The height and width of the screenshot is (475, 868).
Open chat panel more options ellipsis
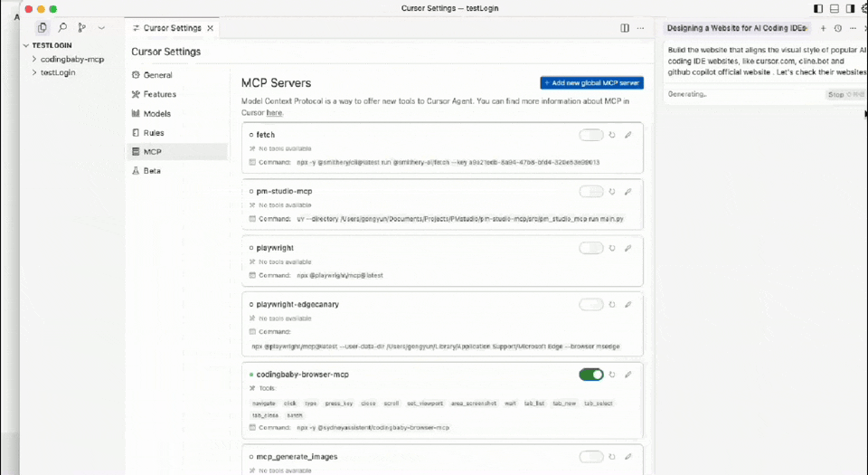click(853, 28)
